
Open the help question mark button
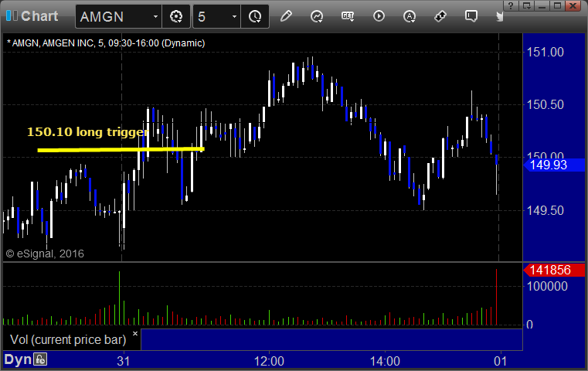pos(511,5)
